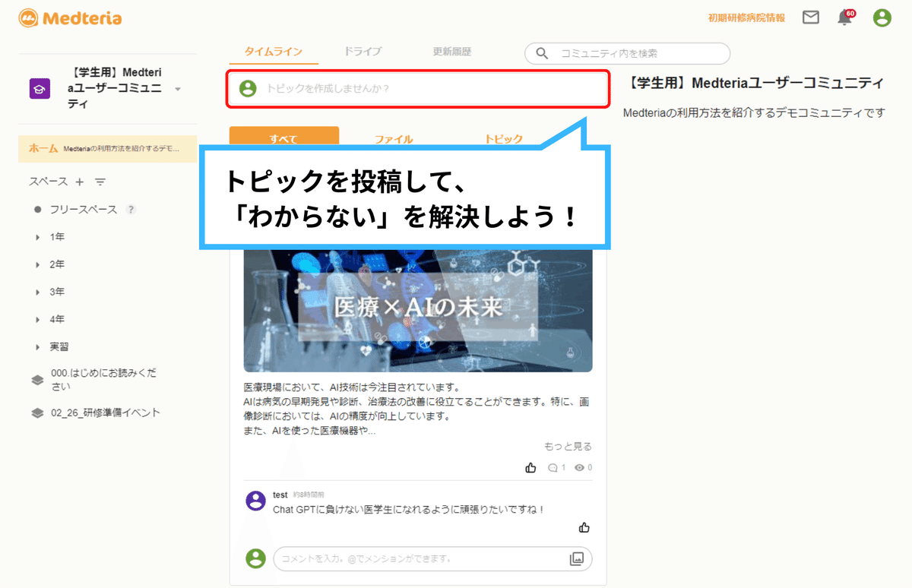Open notifications bell with 60 badge

coord(845,17)
